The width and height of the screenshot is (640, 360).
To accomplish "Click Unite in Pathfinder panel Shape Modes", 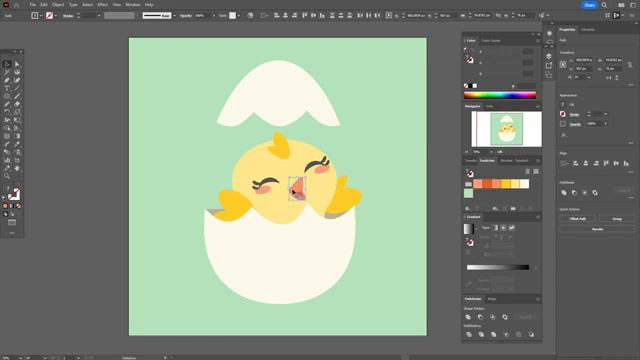I will [468, 317].
